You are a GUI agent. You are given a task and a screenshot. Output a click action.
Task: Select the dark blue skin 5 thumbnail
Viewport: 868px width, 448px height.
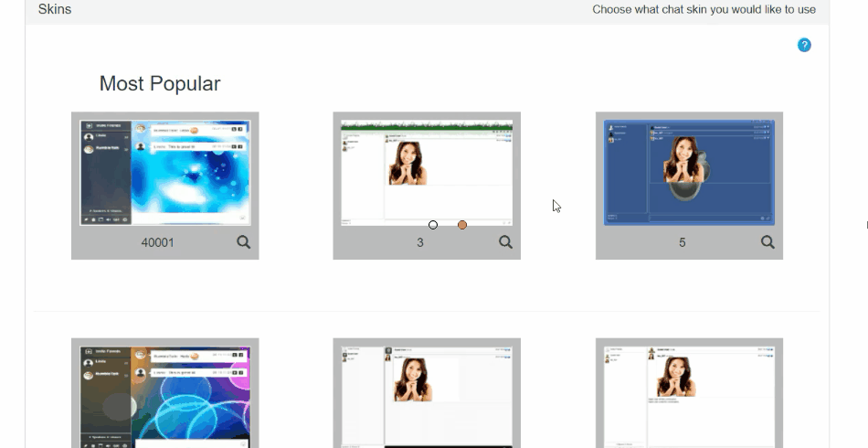pyautogui.click(x=689, y=173)
